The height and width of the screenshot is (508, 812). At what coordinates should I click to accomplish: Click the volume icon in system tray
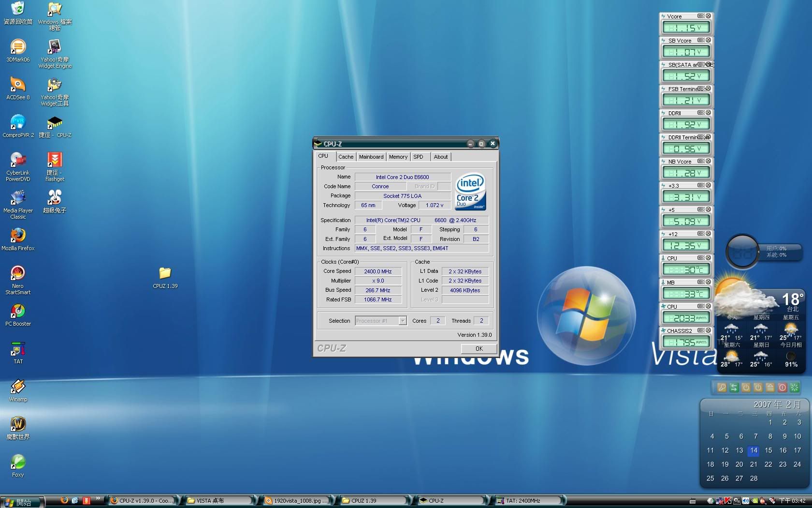745,501
